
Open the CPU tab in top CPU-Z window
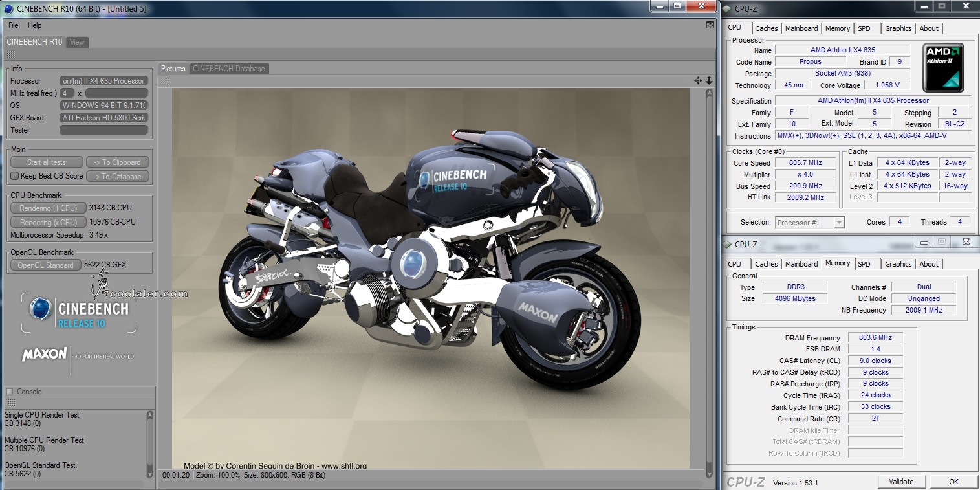[x=735, y=28]
